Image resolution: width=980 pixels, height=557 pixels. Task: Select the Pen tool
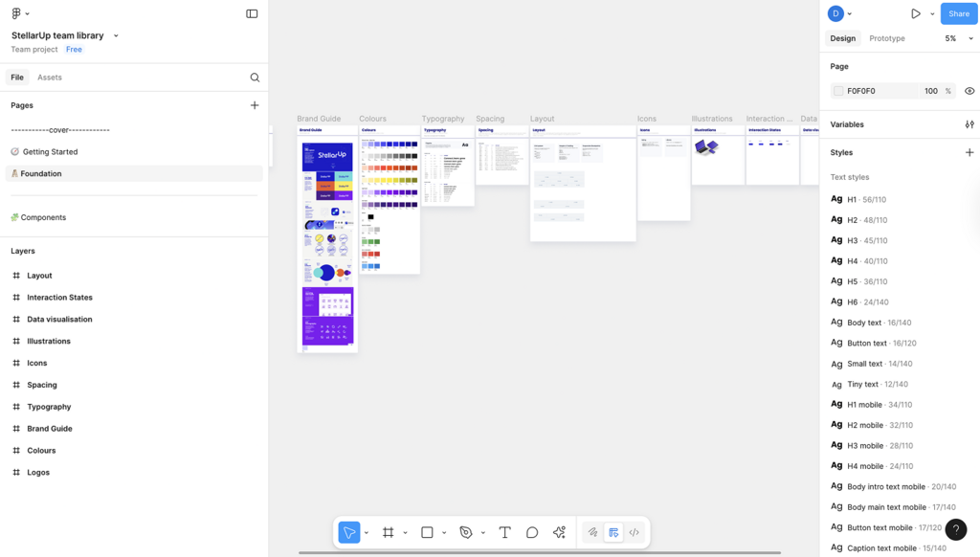click(x=466, y=532)
